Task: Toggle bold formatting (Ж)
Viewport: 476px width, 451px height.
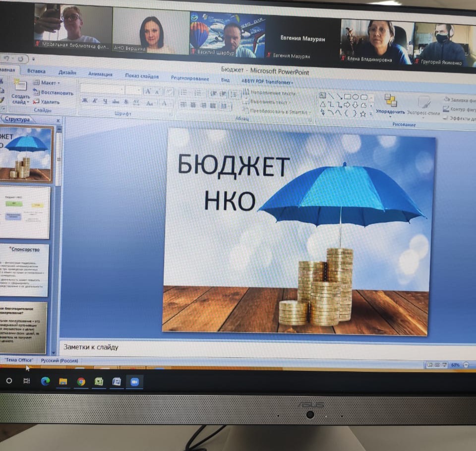Action: pos(85,101)
